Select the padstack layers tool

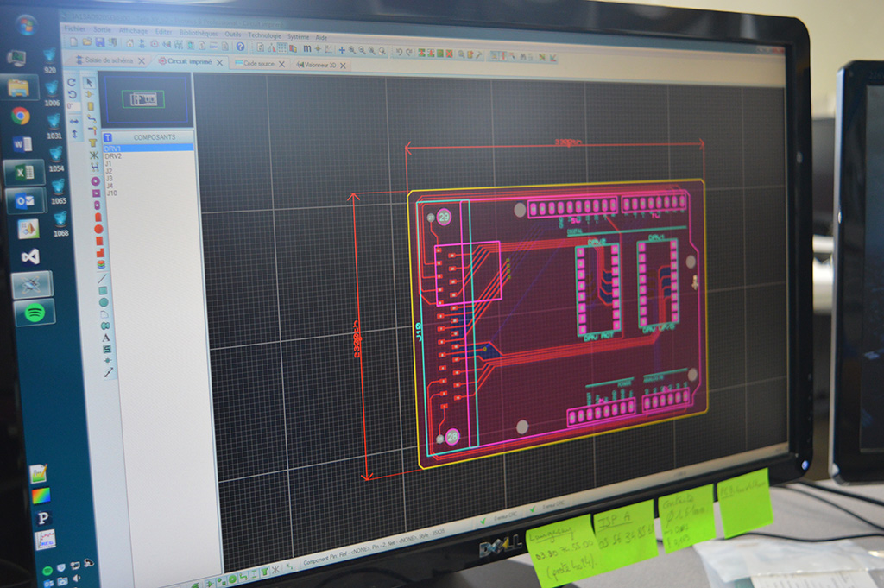[101, 264]
